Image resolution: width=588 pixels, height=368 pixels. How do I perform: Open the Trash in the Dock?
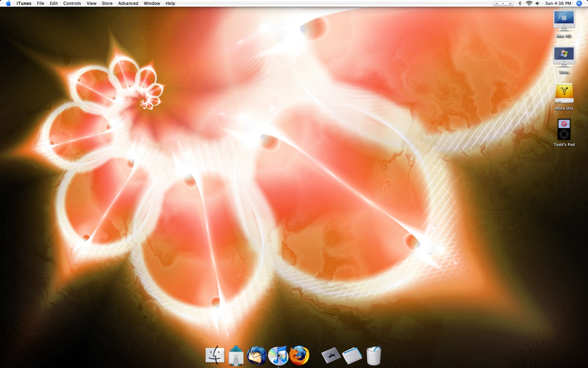[x=374, y=355]
